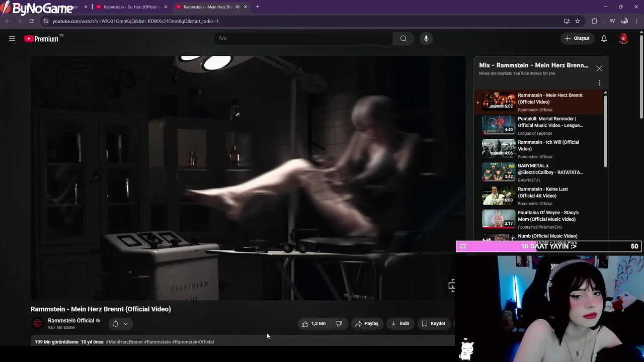Click the video title Mein Herz Brennt
644x362 pixels.
[x=101, y=309]
